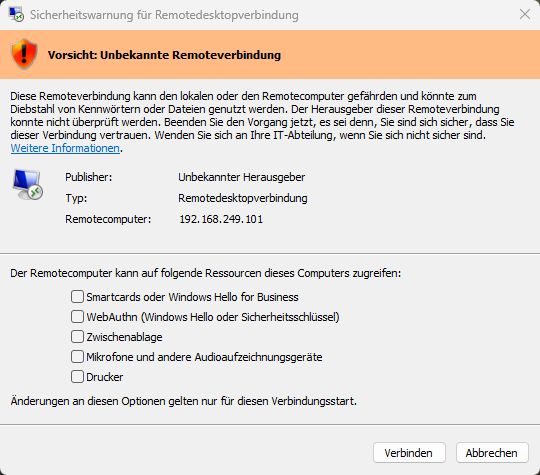The height and width of the screenshot is (475, 540).
Task: Toggle the Drucker checkbox
Action: pos(77,376)
